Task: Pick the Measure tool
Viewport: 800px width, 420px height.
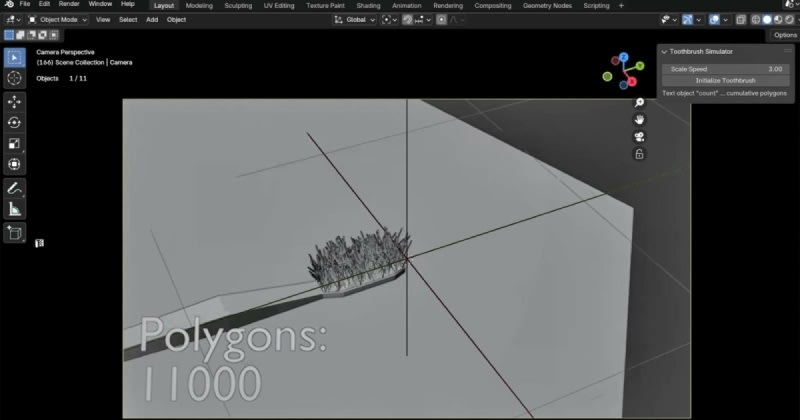Action: tap(15, 209)
